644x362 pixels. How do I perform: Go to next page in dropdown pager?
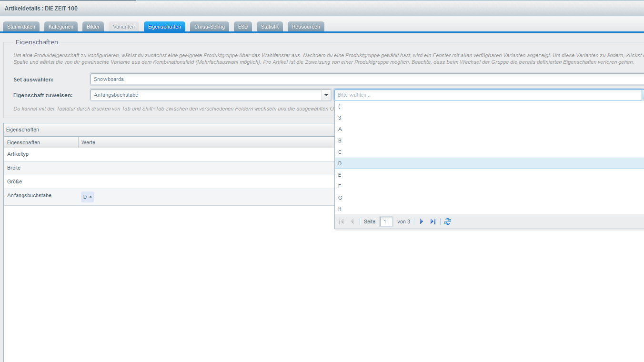click(421, 221)
